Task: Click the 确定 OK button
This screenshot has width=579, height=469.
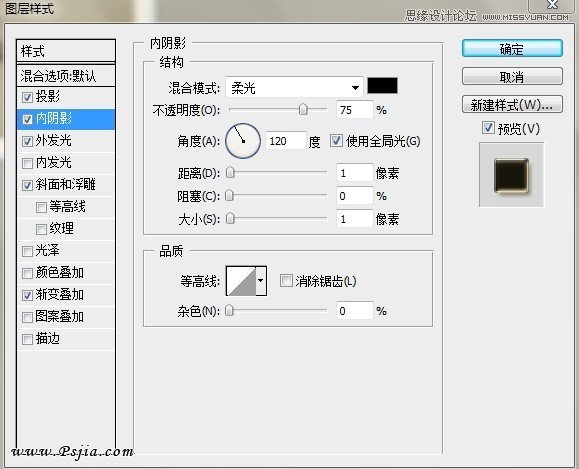Action: pos(512,48)
